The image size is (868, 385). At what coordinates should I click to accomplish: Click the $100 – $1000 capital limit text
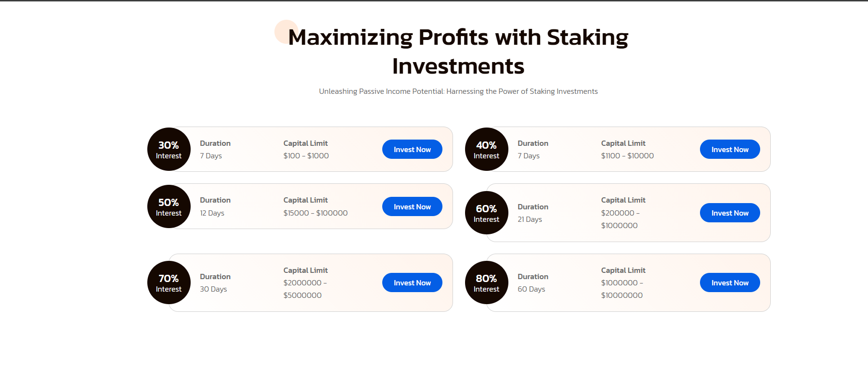[x=306, y=156]
